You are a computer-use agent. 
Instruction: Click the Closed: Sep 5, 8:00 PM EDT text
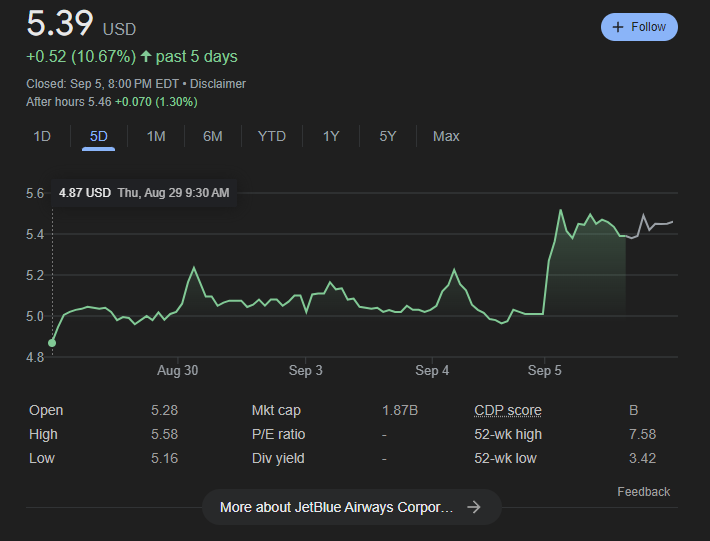pyautogui.click(x=102, y=84)
